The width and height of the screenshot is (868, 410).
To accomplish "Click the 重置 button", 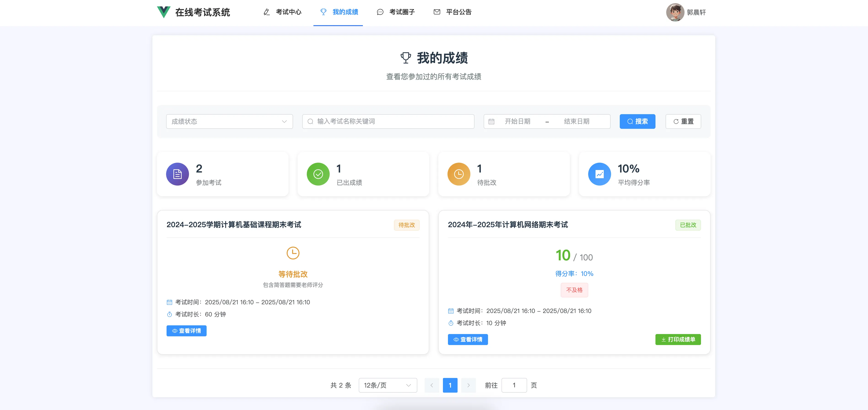I will click(x=683, y=122).
